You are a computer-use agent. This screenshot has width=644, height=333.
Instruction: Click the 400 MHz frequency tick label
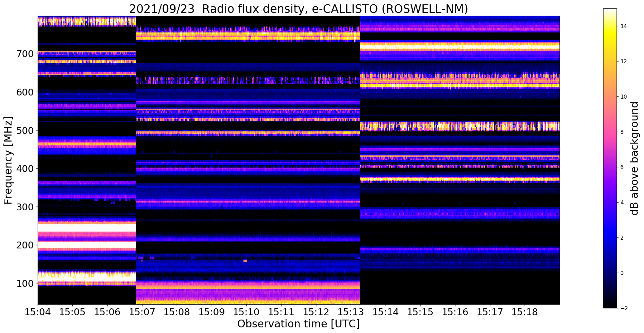(x=26, y=169)
